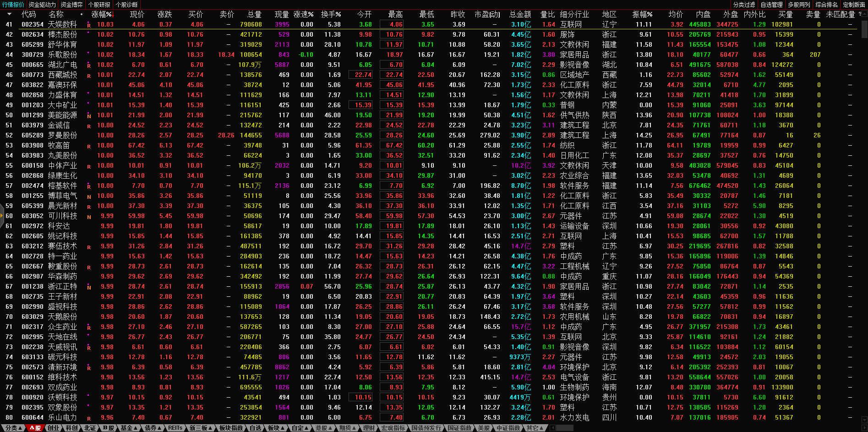The height and width of the screenshot is (432, 868).
Task: Click the R marker beside 西藏城投
Action: coord(89,76)
